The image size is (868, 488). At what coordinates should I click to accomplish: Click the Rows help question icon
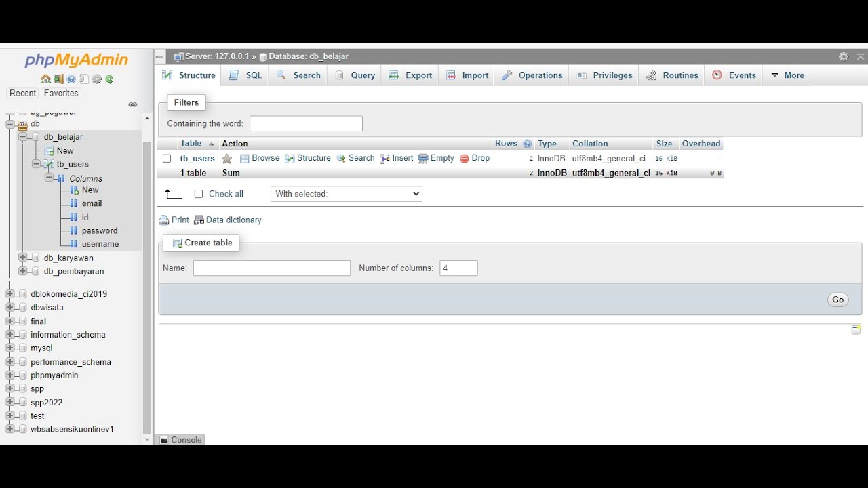[x=528, y=144]
